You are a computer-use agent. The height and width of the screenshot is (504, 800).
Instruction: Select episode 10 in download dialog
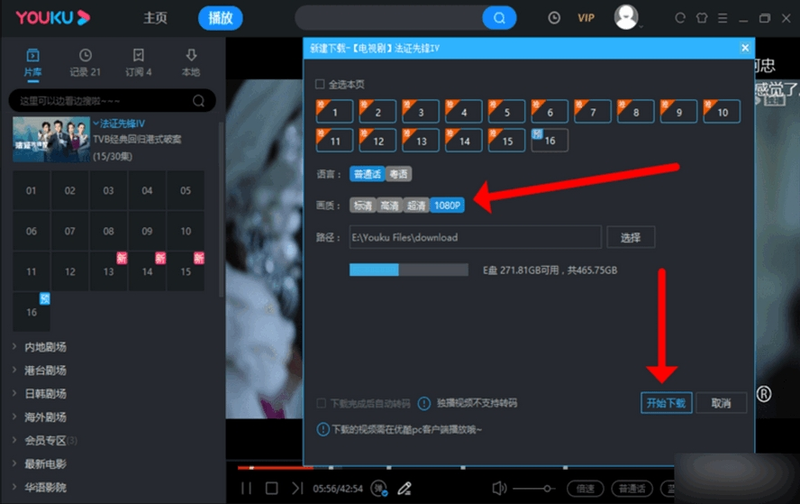click(721, 112)
